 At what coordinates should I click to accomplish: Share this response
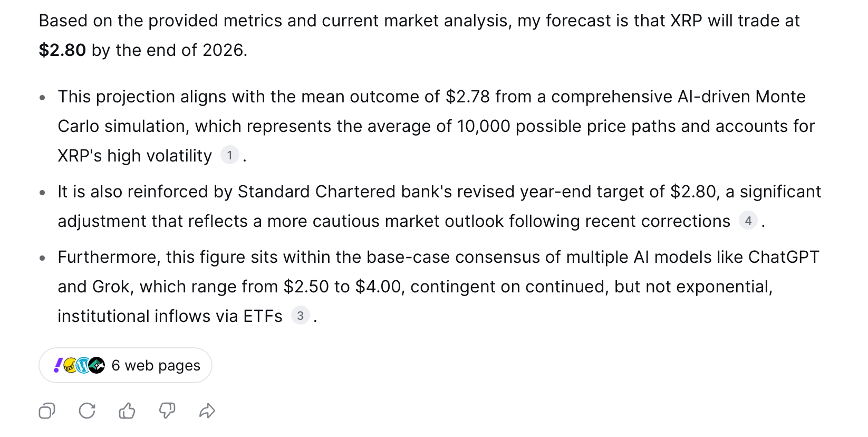pos(207,411)
